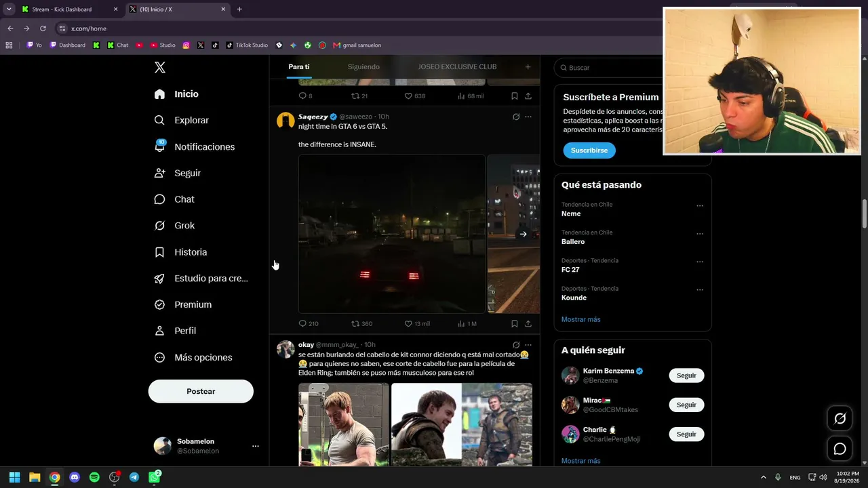Open options for the Ballero trend
868x488 pixels.
(x=700, y=234)
